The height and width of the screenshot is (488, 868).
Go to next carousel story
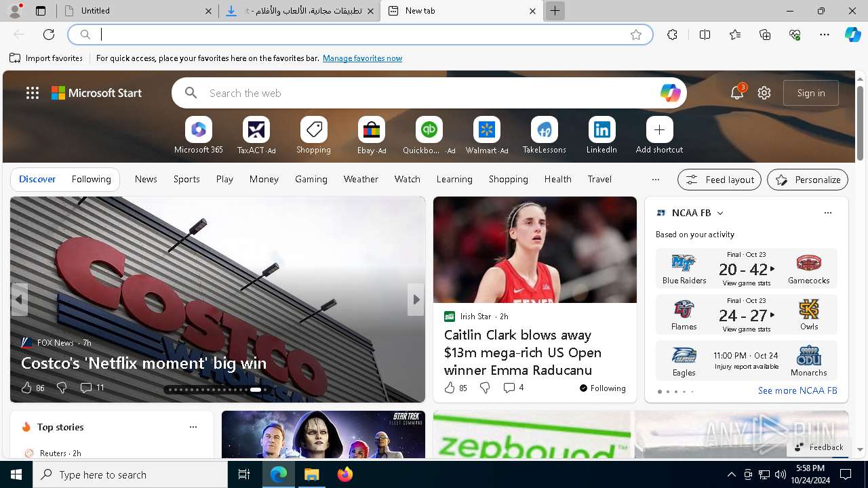pyautogui.click(x=416, y=300)
